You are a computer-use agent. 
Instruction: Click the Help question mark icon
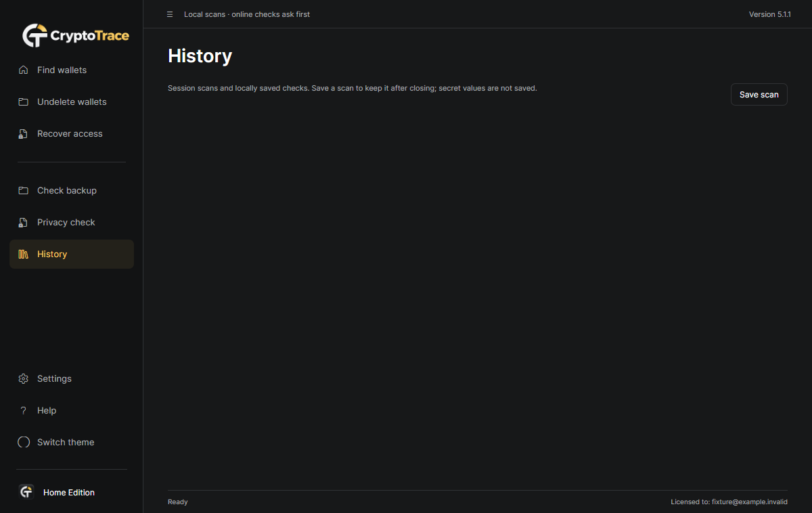coord(23,410)
